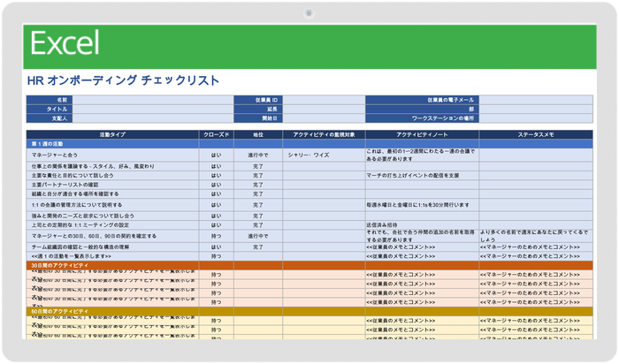Select the 30日間のアクティビティ section header
619x364 pixels.
click(309, 265)
